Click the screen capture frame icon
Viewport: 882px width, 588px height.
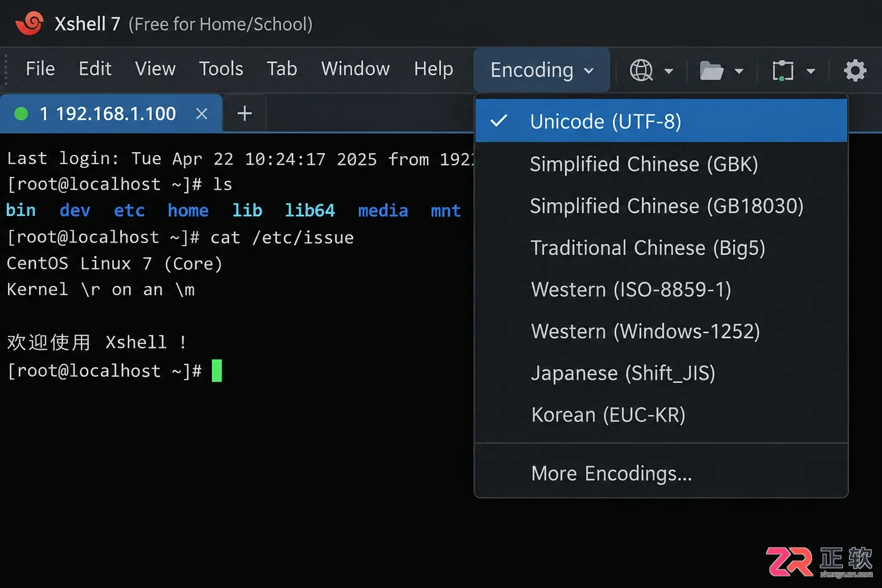[782, 70]
